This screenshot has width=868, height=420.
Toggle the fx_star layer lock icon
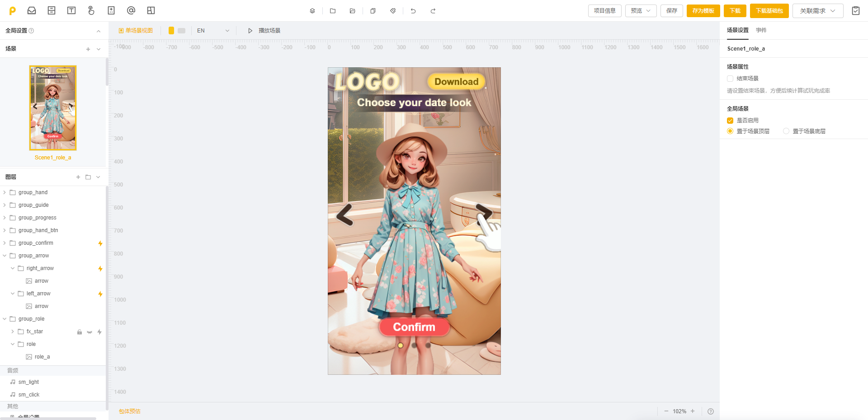(80, 332)
